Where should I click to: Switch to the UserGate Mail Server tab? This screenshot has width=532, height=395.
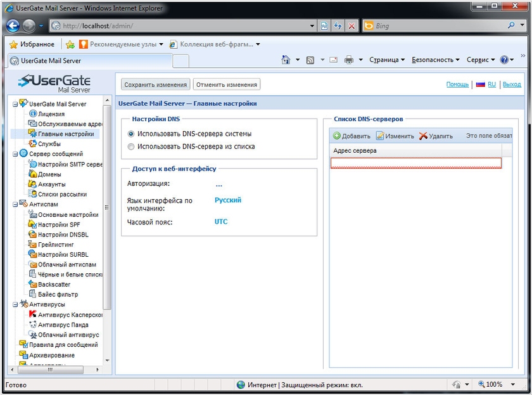click(x=90, y=61)
